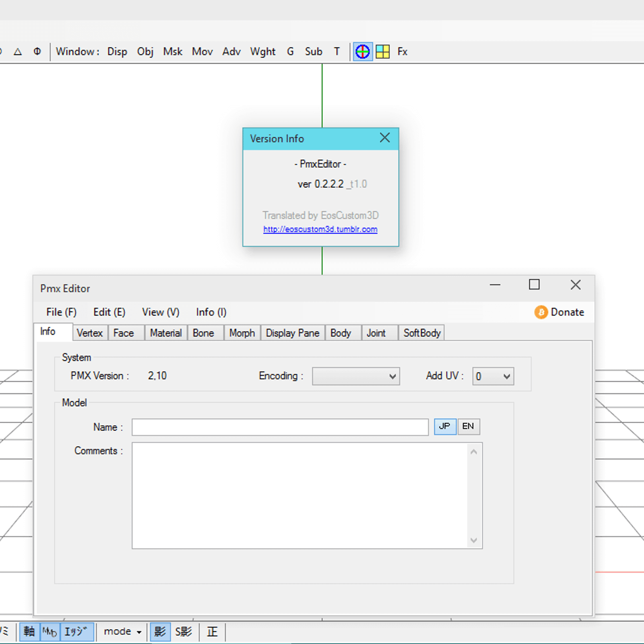The width and height of the screenshot is (644, 644).
Task: Open the Info (I) menu
Action: (x=211, y=312)
